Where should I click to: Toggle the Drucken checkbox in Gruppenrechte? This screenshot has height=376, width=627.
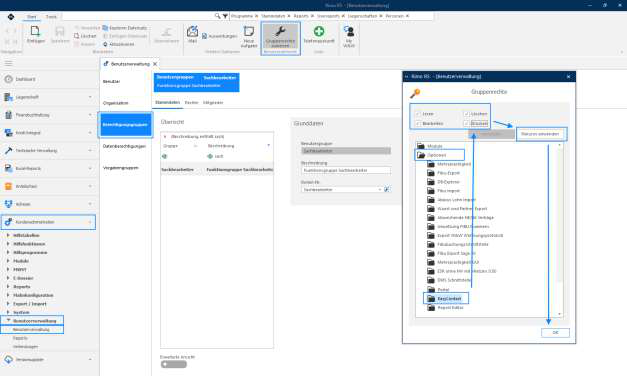[x=466, y=124]
